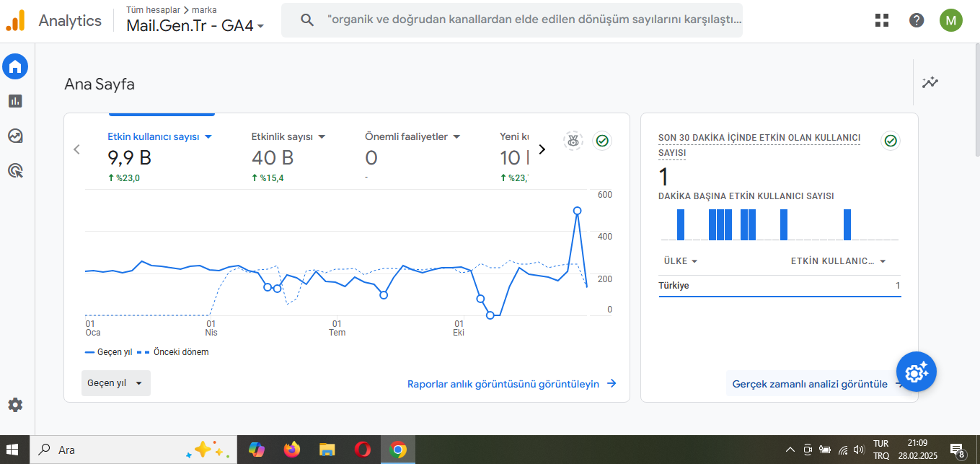Open Reports icon in left sidebar
Viewport: 980px width, 464px height.
tap(15, 101)
